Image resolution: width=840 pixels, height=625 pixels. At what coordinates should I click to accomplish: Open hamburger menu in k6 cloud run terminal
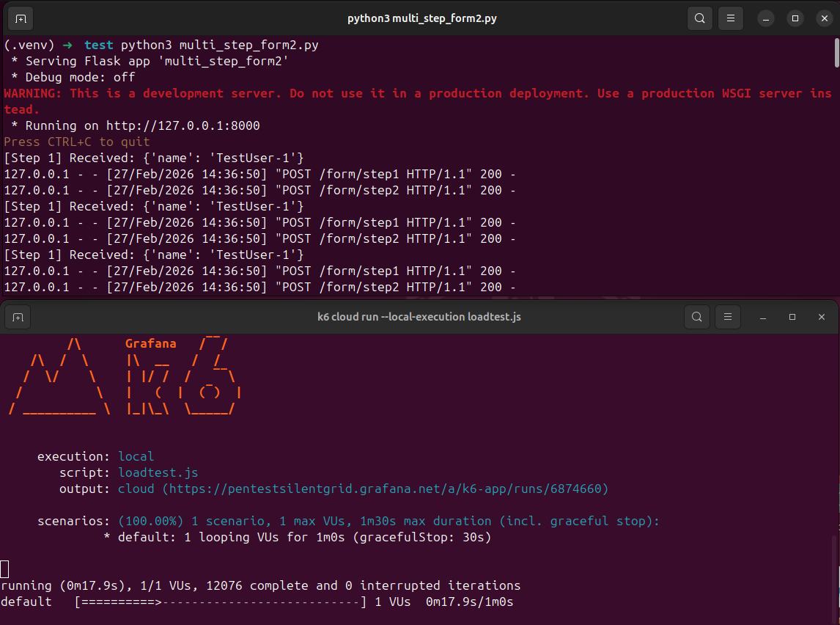coord(728,317)
